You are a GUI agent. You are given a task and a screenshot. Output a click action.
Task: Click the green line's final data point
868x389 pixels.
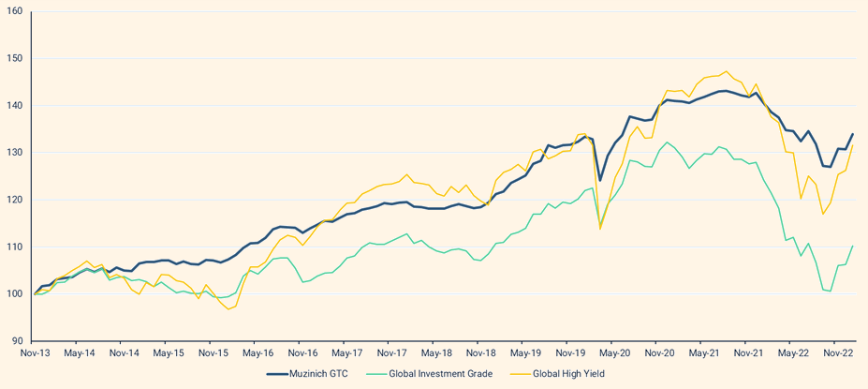[852, 246]
